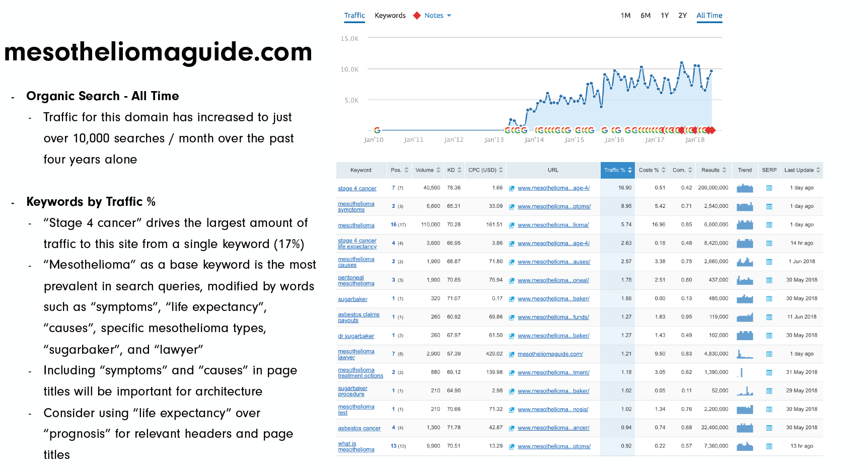The height and width of the screenshot is (472, 868).
Task: Open SERP icon for asbestos cancer row
Action: point(769,428)
